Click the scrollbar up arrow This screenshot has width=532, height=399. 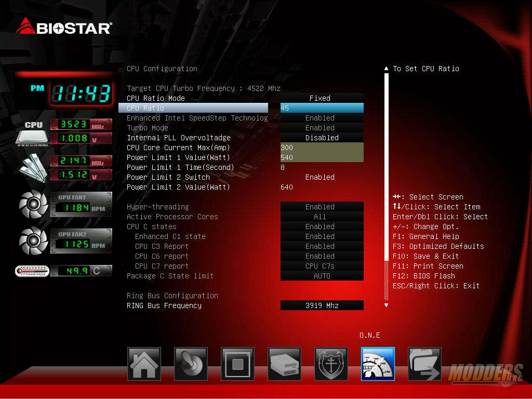386,68
